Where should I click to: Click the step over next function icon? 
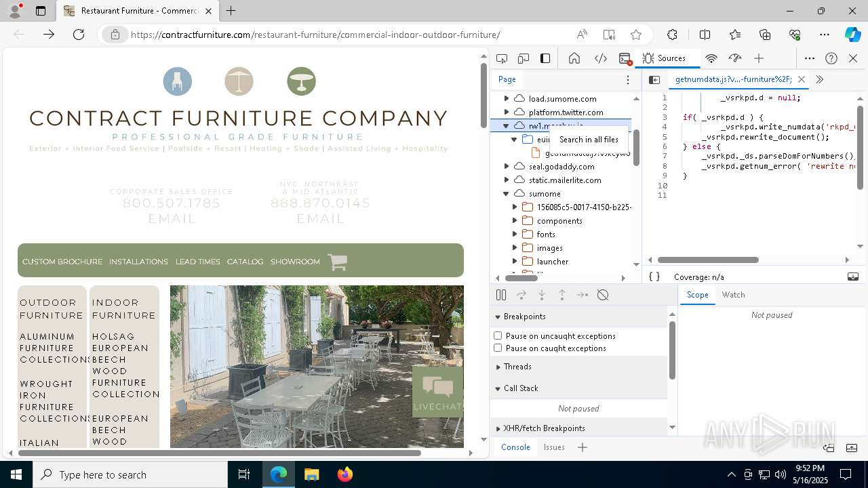pos(521,295)
